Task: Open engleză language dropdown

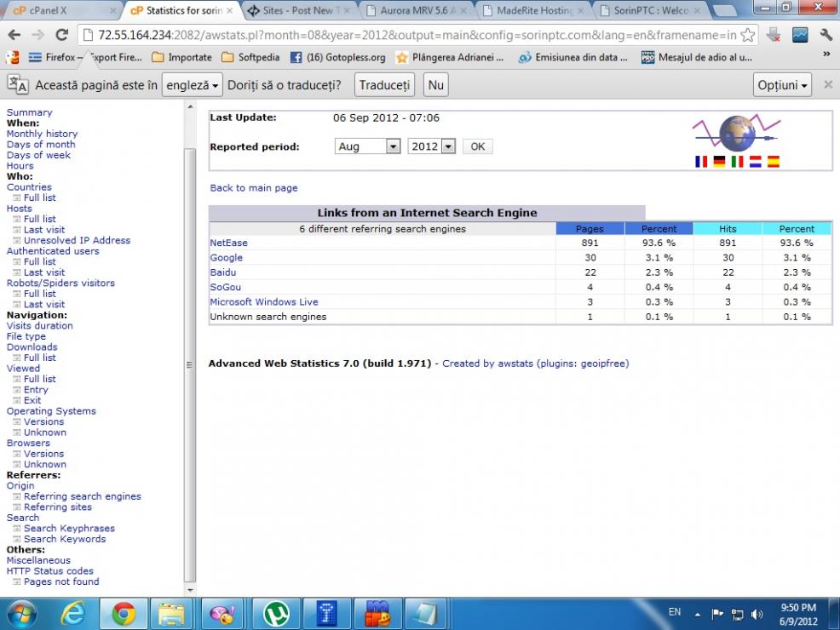Action: (193, 85)
